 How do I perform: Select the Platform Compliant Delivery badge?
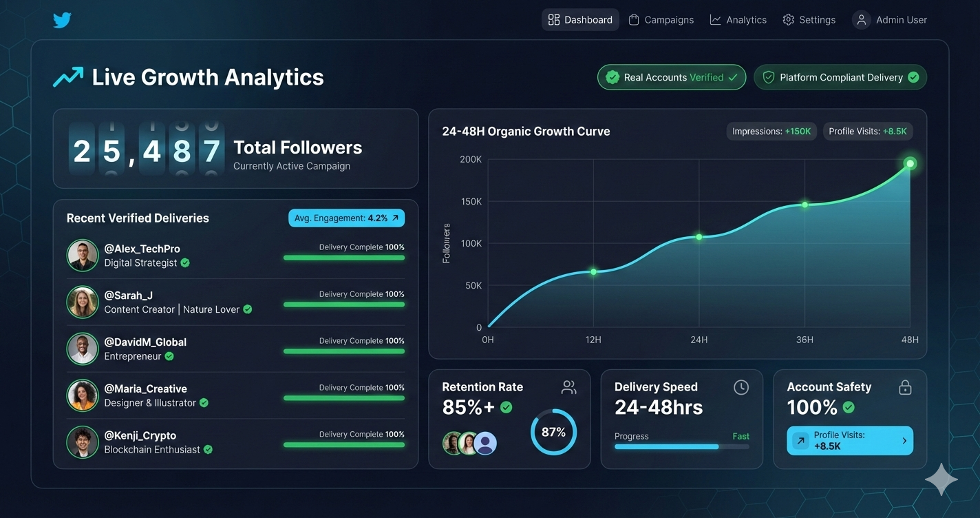click(840, 77)
